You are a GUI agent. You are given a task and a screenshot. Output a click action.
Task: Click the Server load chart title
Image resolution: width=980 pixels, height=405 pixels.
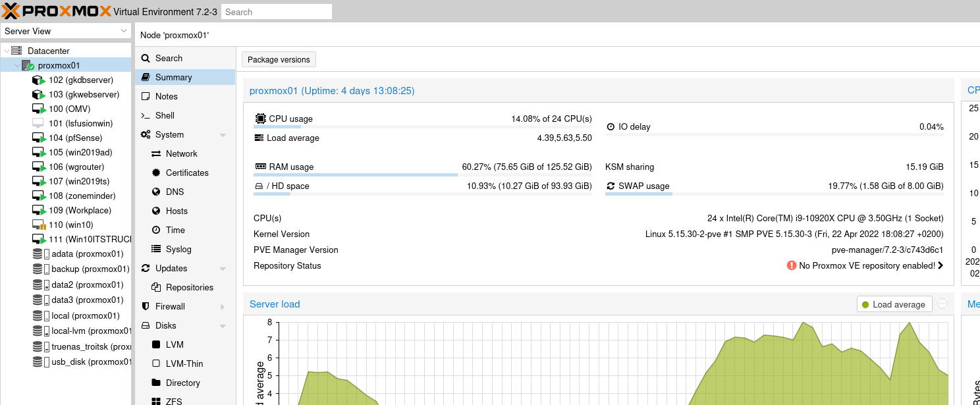275,304
